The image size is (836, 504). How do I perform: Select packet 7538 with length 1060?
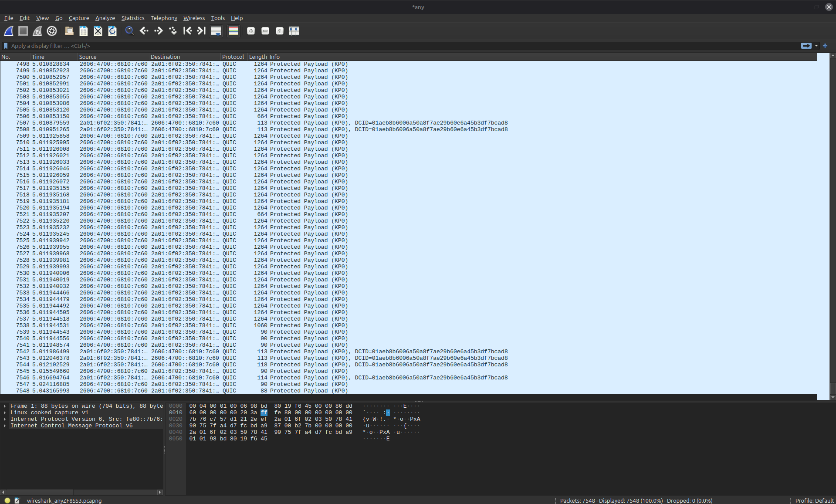pos(408,325)
